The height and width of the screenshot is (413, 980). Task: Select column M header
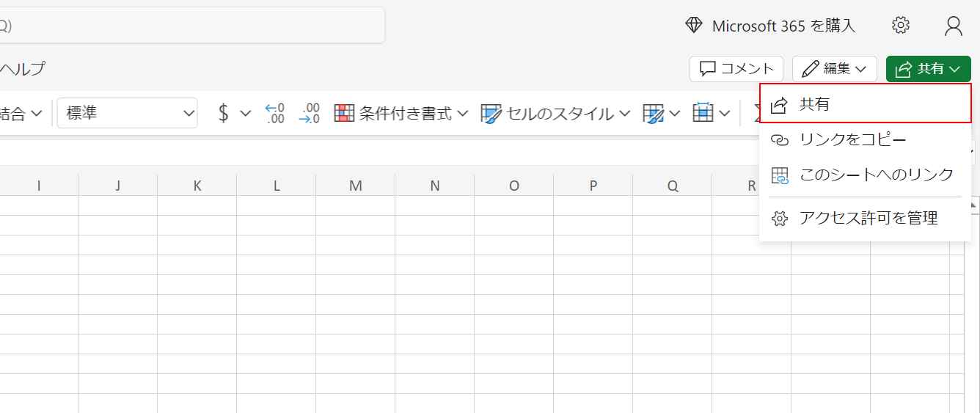[x=356, y=186]
